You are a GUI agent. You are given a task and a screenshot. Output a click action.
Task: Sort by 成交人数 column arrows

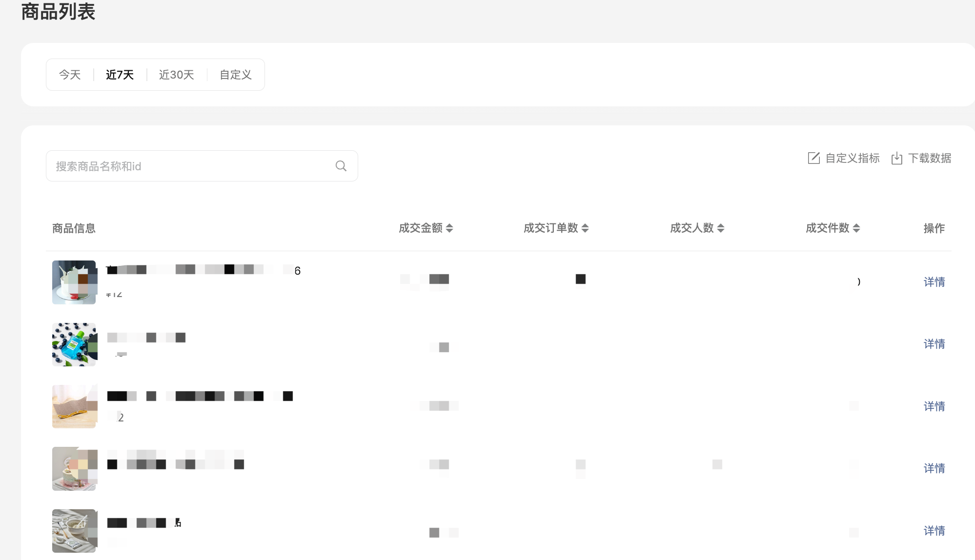(x=721, y=228)
